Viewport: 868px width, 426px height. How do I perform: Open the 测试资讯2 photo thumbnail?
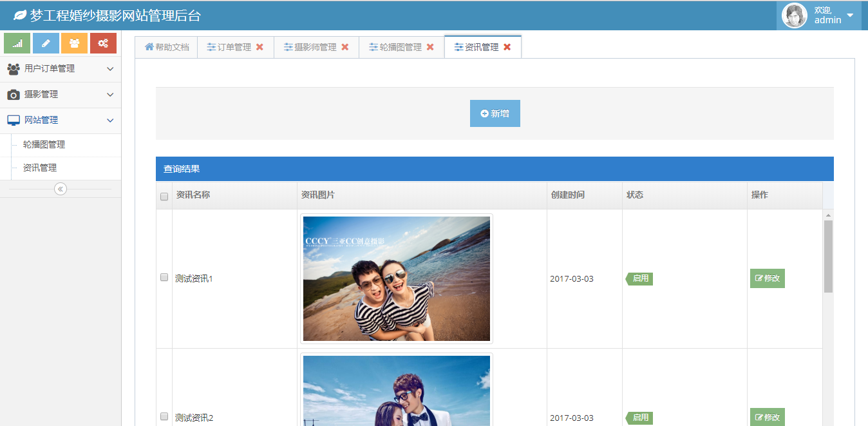pos(397,390)
